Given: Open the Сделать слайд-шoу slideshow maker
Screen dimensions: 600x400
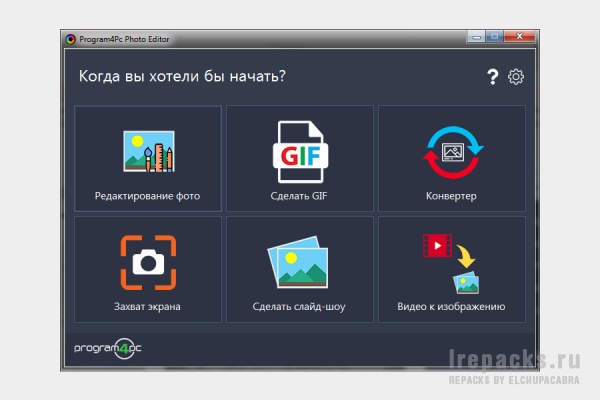Looking at the screenshot, I should 300,269.
